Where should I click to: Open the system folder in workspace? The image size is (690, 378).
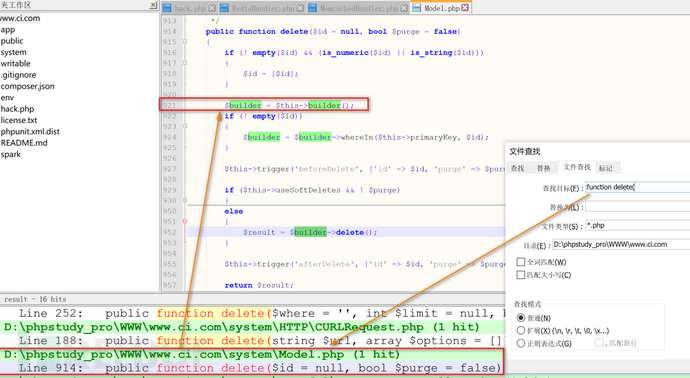pos(14,52)
